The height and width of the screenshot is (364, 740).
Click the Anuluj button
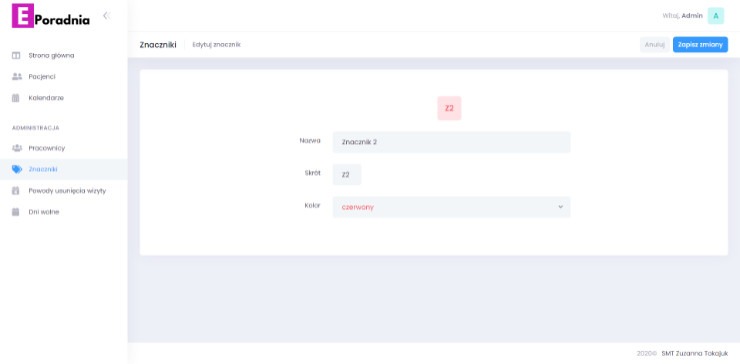[x=655, y=45]
